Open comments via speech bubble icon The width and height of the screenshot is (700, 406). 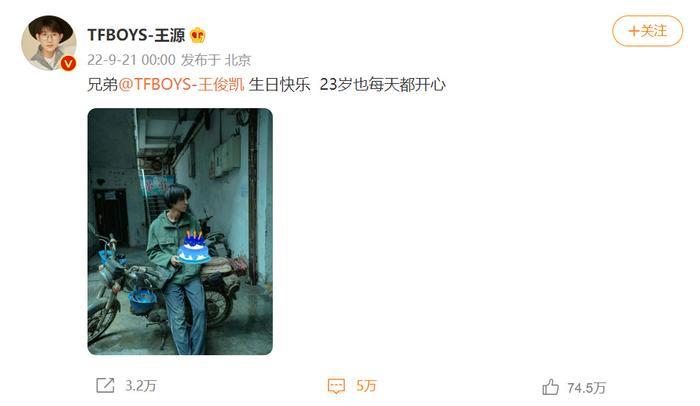[x=336, y=386]
